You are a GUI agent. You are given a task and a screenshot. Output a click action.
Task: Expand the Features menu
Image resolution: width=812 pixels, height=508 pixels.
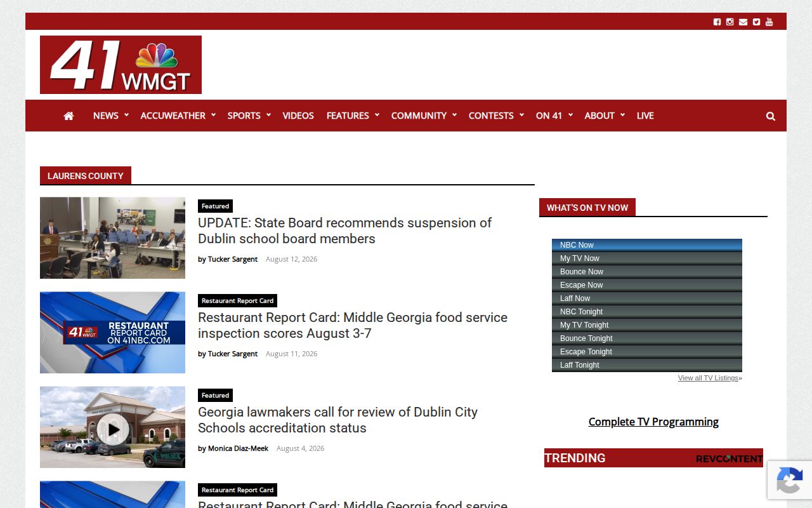(x=353, y=116)
